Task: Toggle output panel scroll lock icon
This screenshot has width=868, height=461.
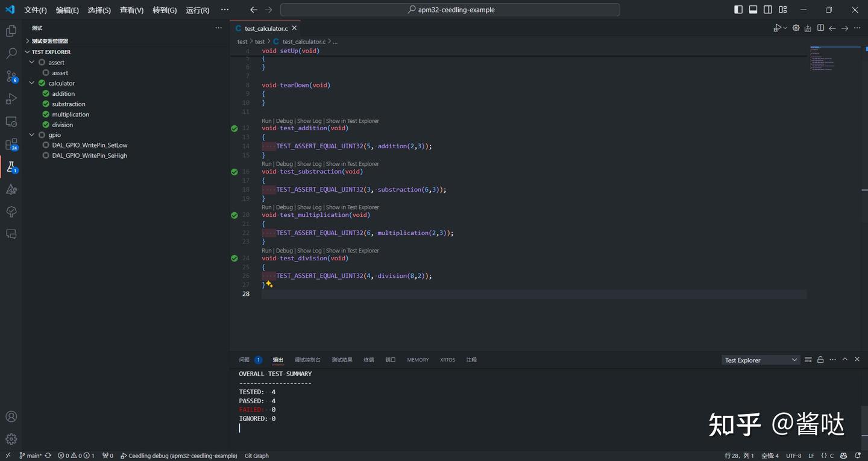Action: click(820, 360)
